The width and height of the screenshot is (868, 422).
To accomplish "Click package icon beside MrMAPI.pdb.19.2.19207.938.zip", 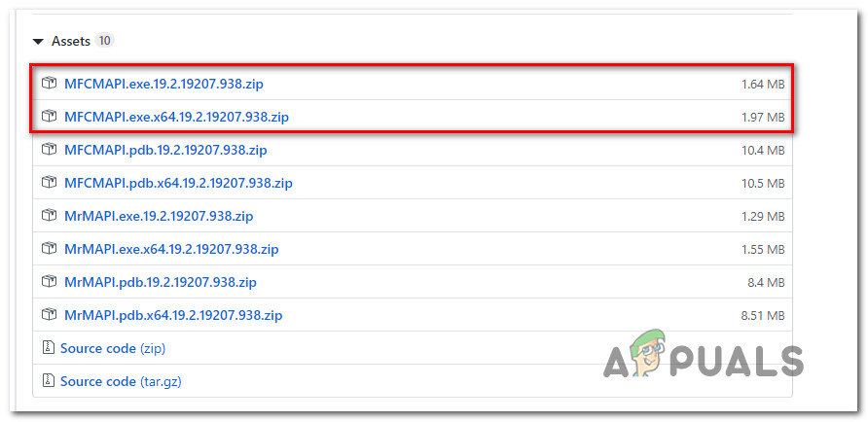I will click(x=50, y=282).
